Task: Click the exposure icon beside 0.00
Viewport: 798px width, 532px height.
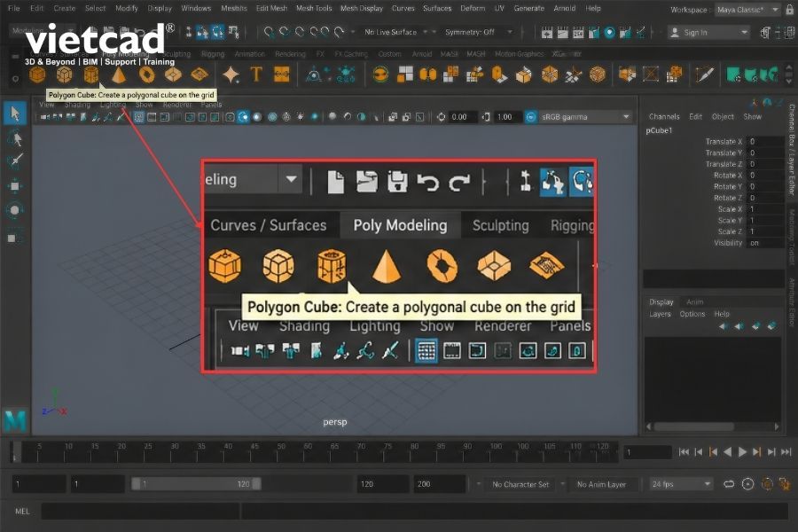Action: click(441, 117)
